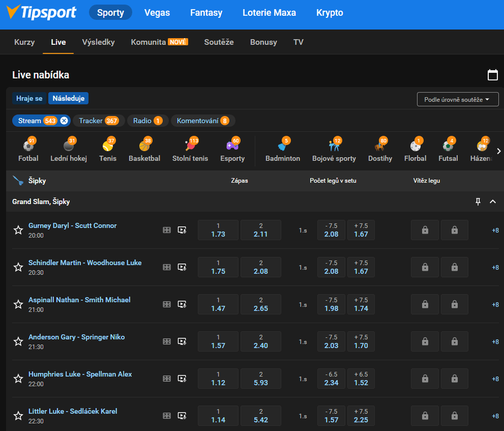The height and width of the screenshot is (431, 504).
Task: Switch to the Výsledky tab
Action: pyautogui.click(x=98, y=42)
